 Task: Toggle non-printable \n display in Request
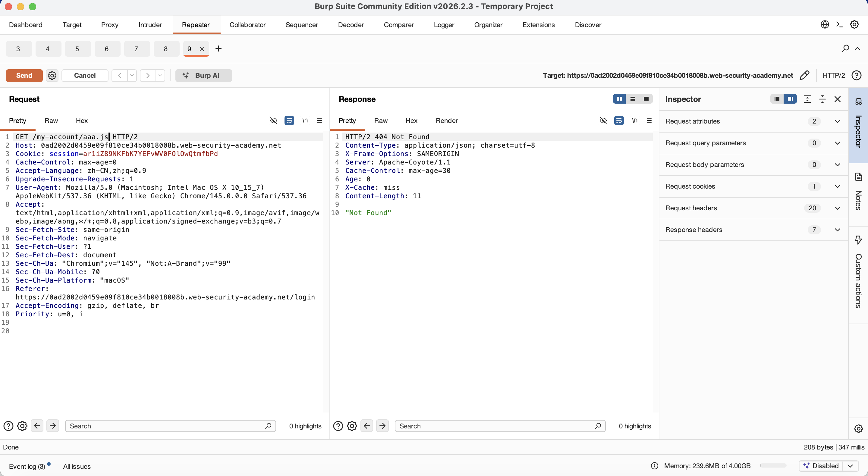(305, 121)
